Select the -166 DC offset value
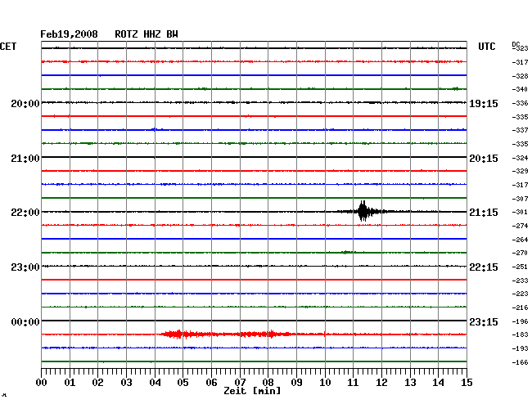 tap(520, 362)
